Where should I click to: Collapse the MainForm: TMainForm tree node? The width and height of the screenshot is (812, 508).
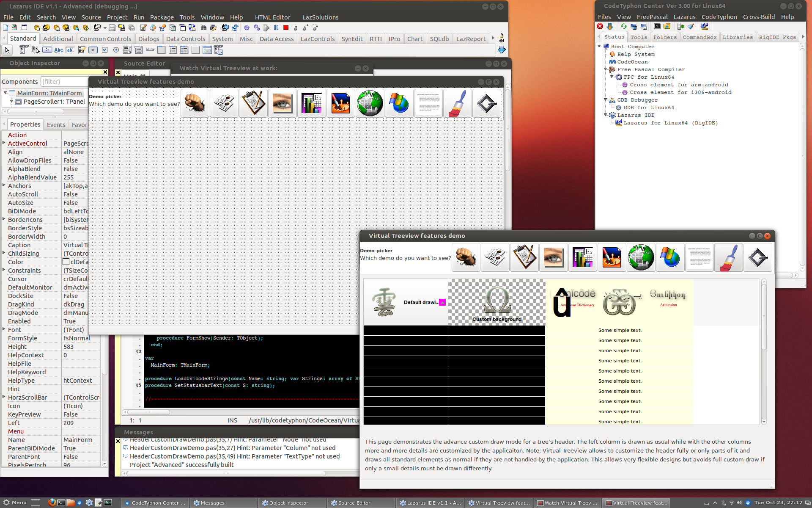point(5,93)
